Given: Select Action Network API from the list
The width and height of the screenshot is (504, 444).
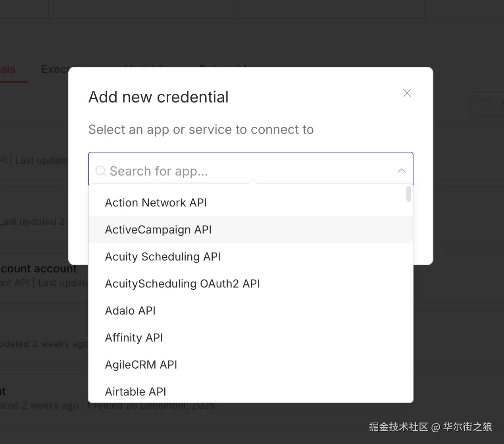Looking at the screenshot, I should click(156, 203).
